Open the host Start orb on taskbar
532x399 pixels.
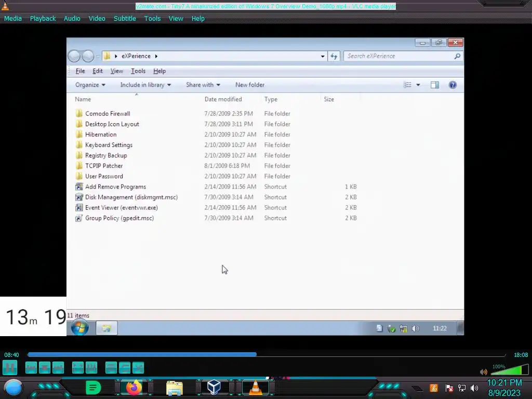(x=14, y=388)
